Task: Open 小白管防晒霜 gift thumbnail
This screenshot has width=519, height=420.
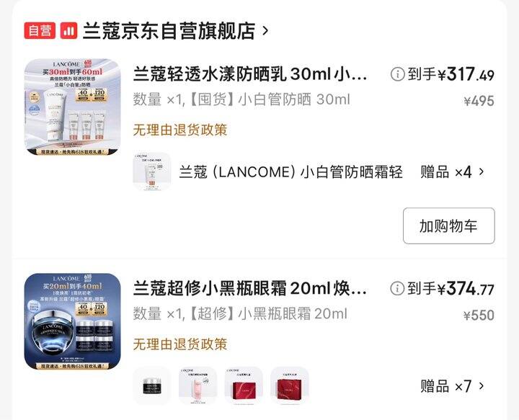Action: 152,171
